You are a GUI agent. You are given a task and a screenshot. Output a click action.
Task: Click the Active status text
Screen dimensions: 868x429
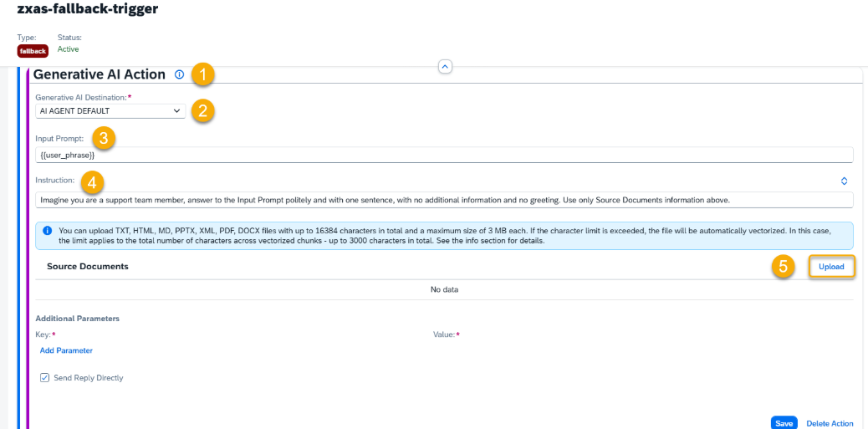pos(68,49)
